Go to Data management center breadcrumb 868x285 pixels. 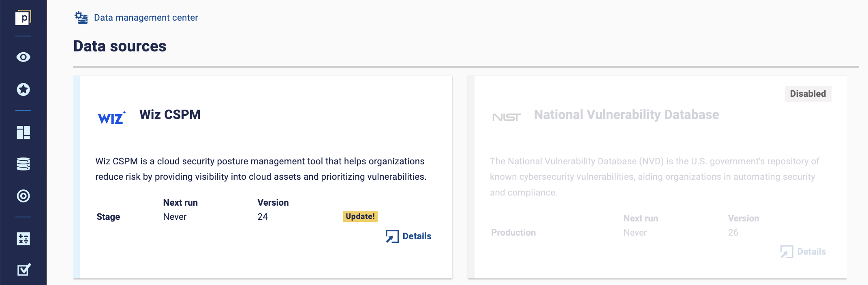click(146, 18)
